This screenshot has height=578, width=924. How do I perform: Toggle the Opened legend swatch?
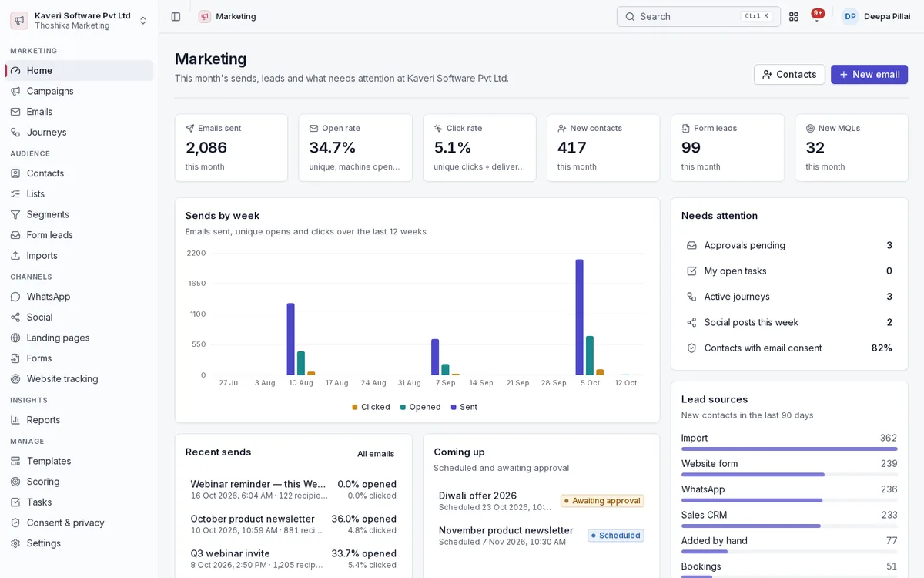pos(403,407)
